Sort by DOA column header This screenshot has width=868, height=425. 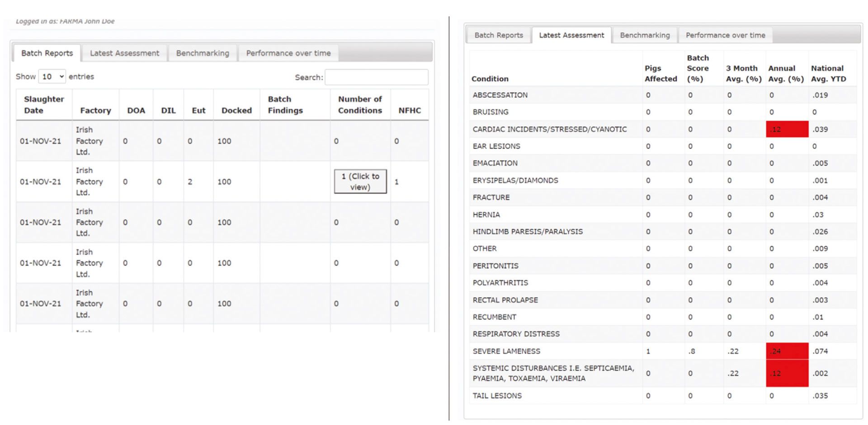pyautogui.click(x=136, y=105)
